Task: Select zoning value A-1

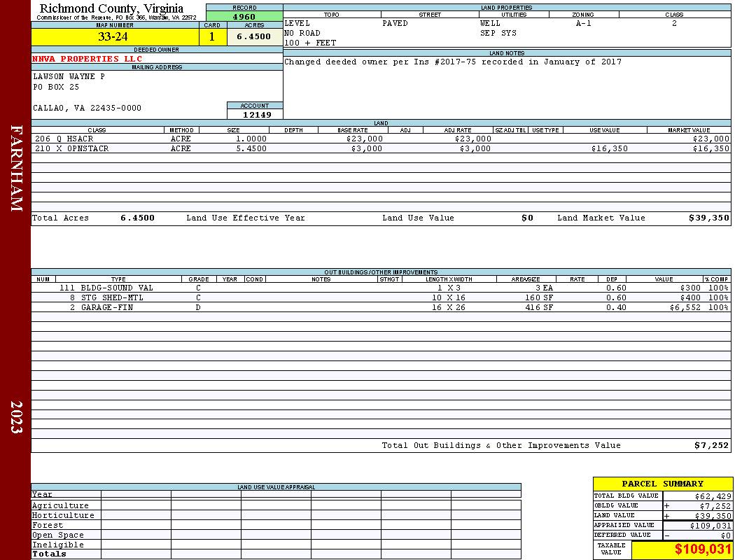Action: [584, 23]
